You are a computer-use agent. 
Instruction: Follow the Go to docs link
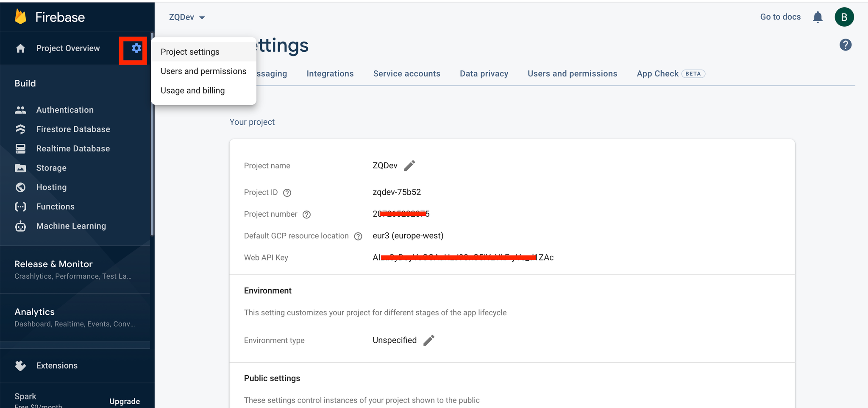pos(780,17)
